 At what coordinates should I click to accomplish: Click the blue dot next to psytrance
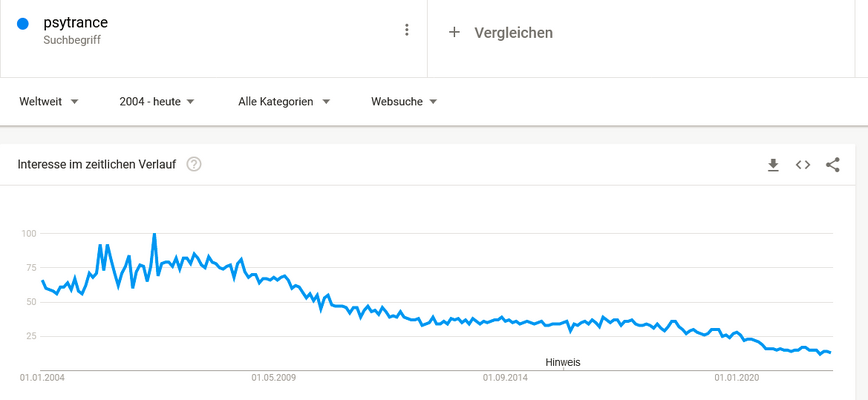coord(23,24)
